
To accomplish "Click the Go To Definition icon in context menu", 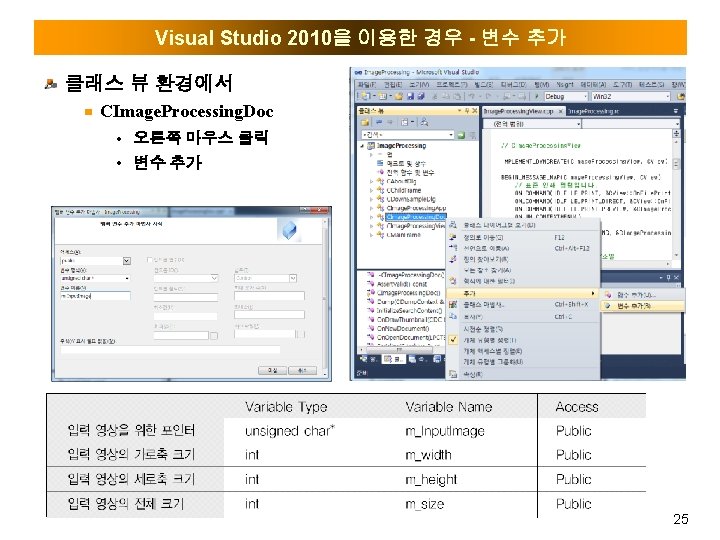I will [x=453, y=237].
